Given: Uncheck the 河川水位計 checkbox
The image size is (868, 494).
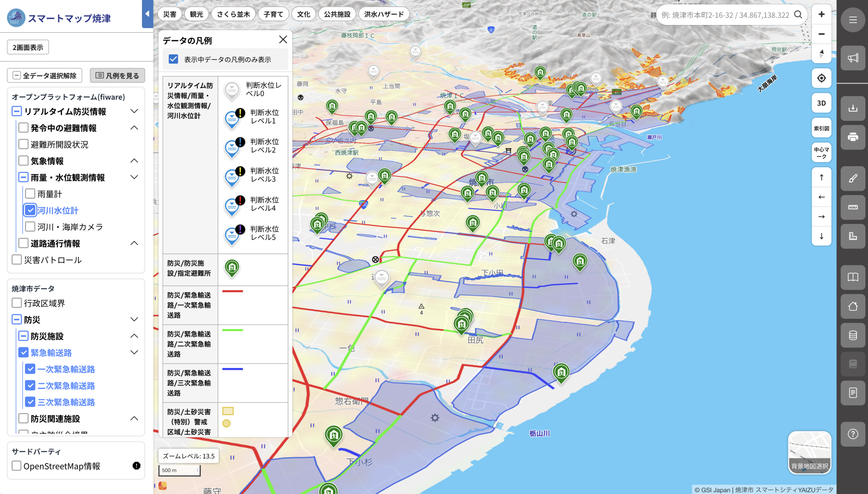Looking at the screenshot, I should [30, 210].
